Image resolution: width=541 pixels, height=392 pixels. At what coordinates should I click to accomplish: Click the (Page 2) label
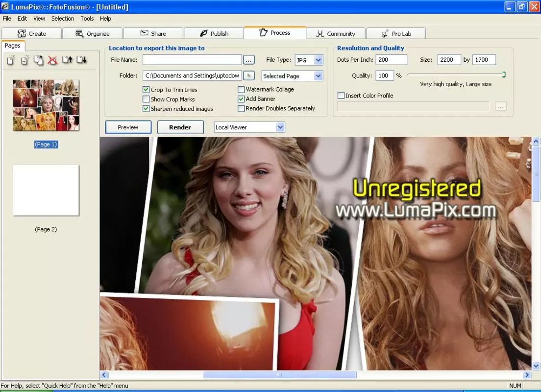46,229
